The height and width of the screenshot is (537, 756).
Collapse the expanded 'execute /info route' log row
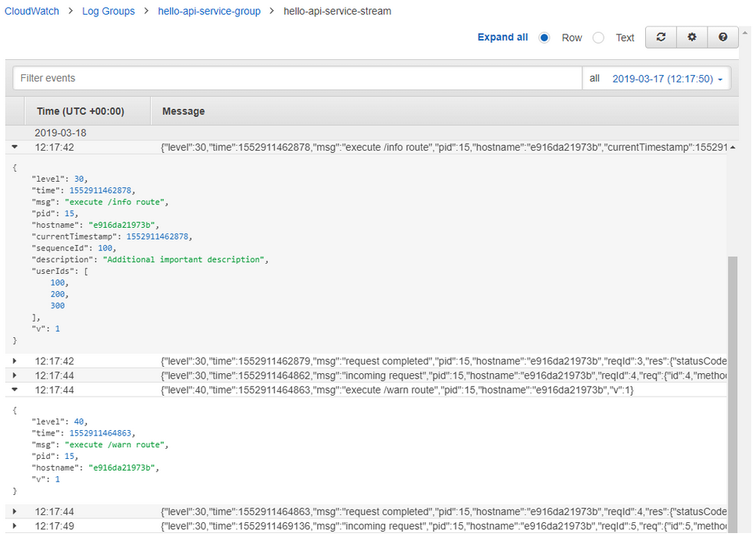tap(15, 147)
